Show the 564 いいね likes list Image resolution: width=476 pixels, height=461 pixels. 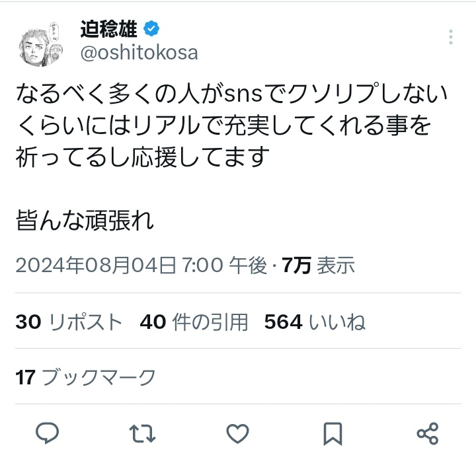point(315,322)
